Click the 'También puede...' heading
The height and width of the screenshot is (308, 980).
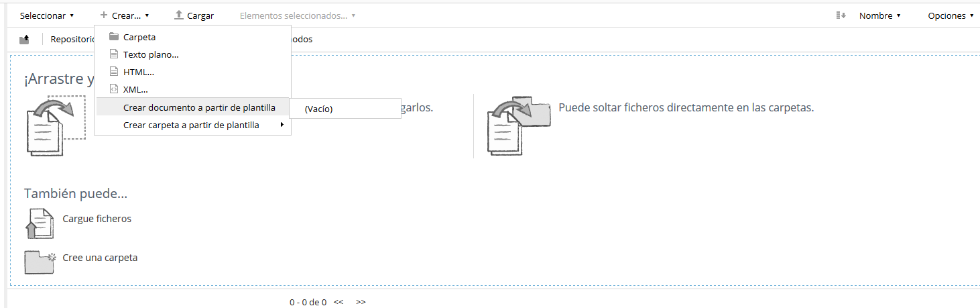point(76,193)
